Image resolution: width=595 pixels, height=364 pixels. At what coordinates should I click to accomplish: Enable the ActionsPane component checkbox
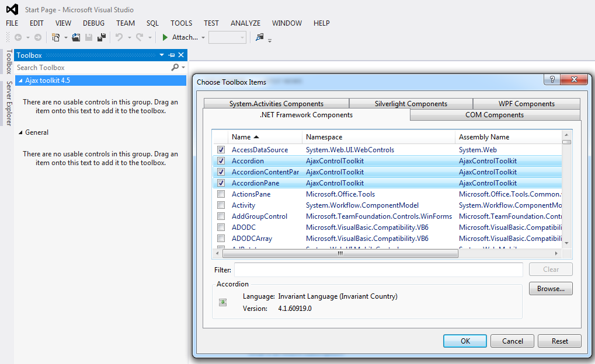221,194
